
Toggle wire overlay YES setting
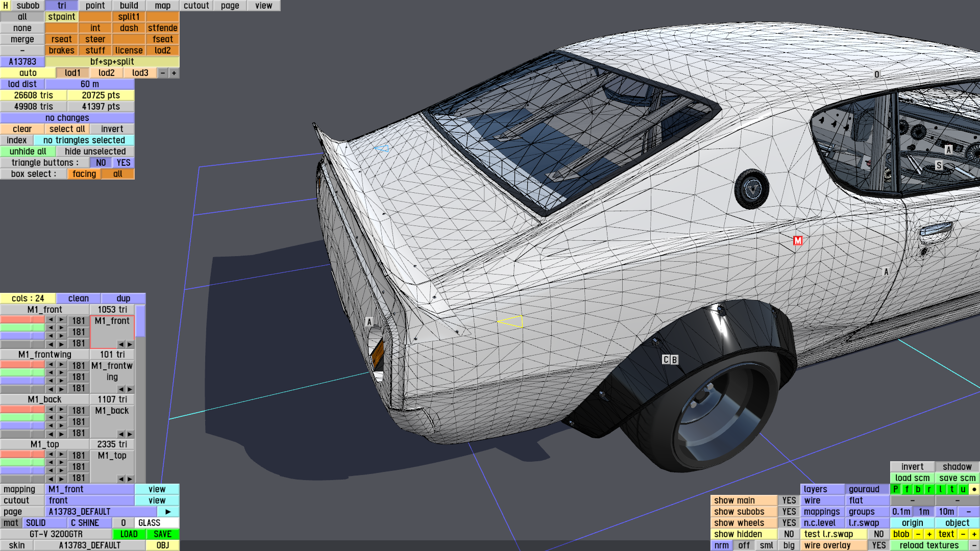point(878,545)
